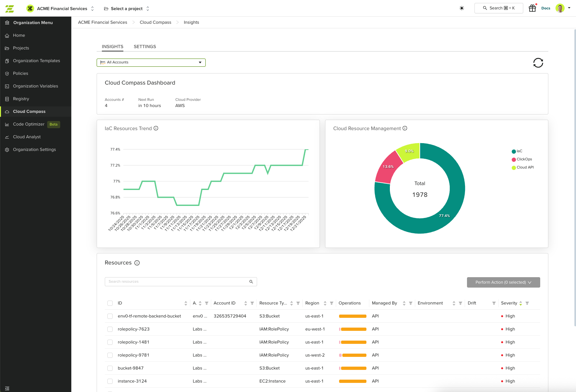Open Cloud Analyst in sidebar menu
This screenshot has height=392, width=576.
pyautogui.click(x=27, y=137)
